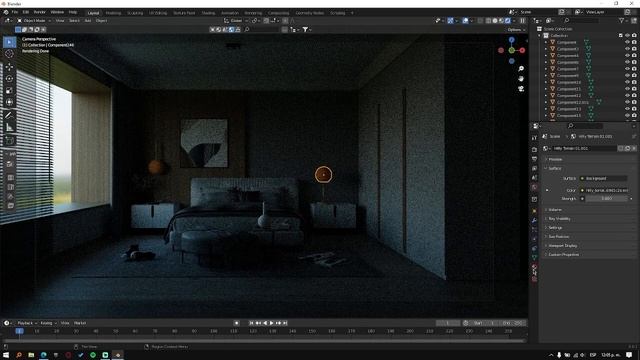Select the Select Box tool
The image size is (640, 360).
click(x=10, y=42)
